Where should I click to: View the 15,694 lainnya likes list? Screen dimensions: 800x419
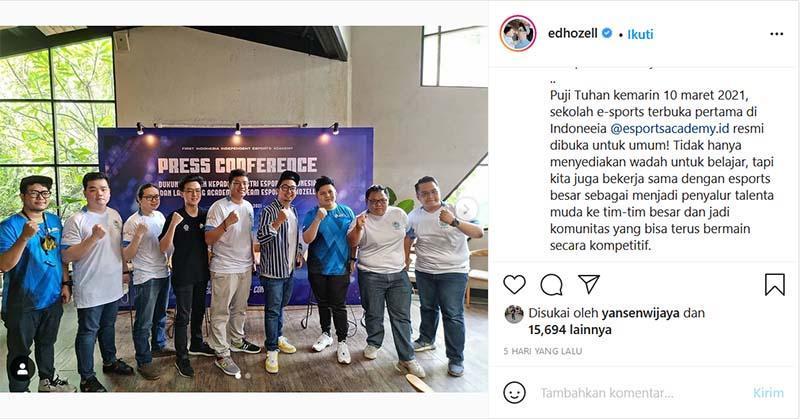(570, 330)
